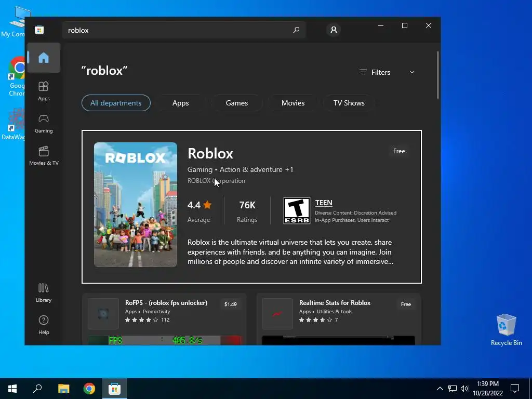Click the Free price badge on Roblox
The width and height of the screenshot is (532, 399).
[399, 151]
